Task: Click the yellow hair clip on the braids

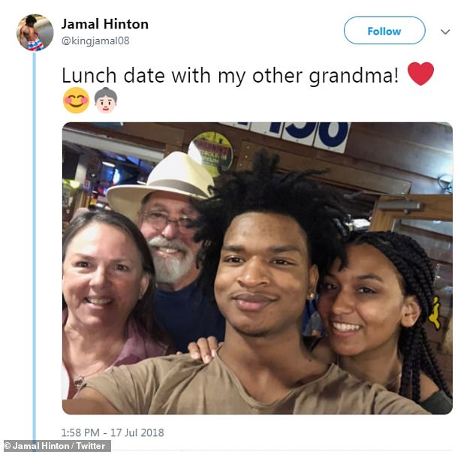Action: 435,314
